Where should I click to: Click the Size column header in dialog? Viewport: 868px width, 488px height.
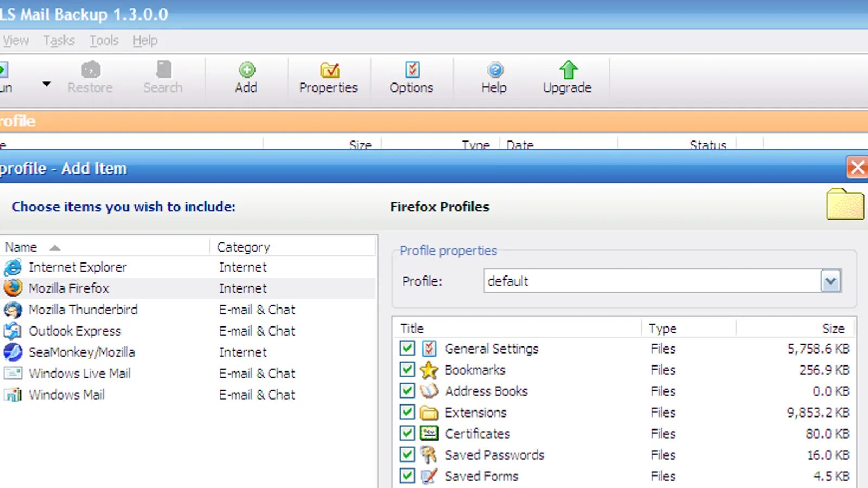pyautogui.click(x=795, y=329)
